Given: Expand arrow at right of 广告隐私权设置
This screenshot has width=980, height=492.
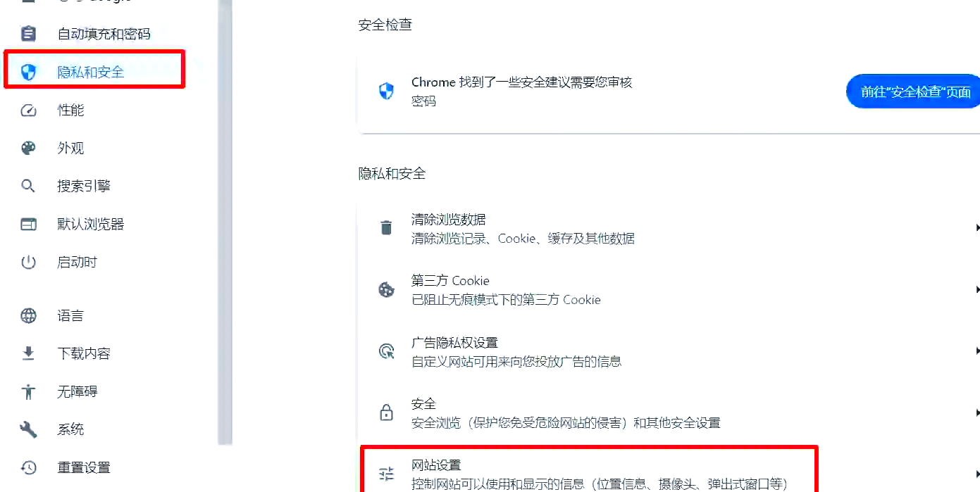Looking at the screenshot, I should tap(977, 351).
